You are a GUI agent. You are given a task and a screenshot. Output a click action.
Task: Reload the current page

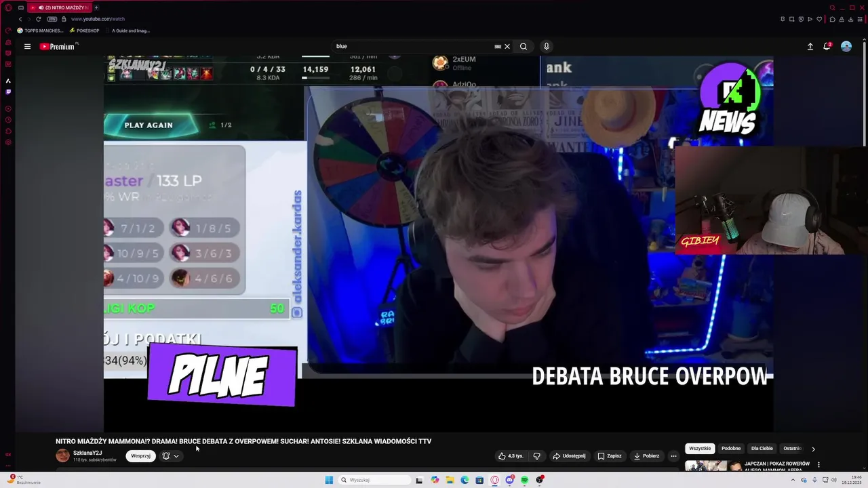pyautogui.click(x=38, y=19)
